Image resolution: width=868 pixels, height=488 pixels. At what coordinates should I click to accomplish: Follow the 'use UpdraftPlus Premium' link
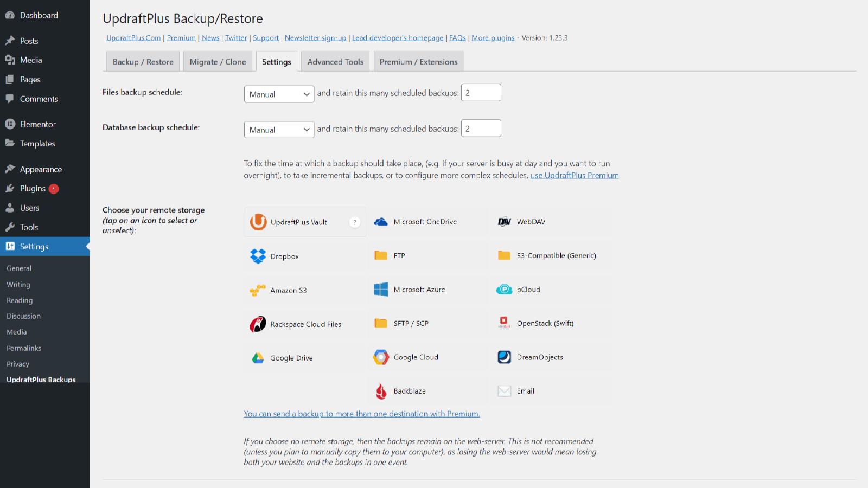tap(575, 175)
